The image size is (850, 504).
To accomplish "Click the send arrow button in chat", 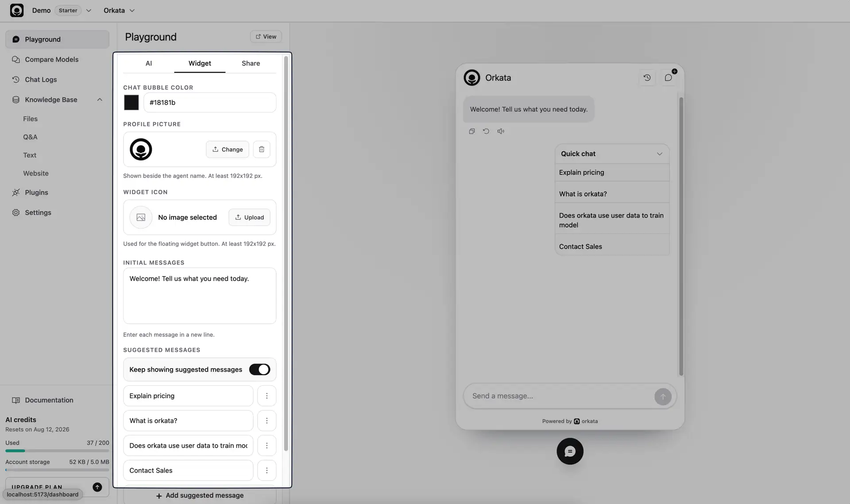I will pyautogui.click(x=663, y=396).
